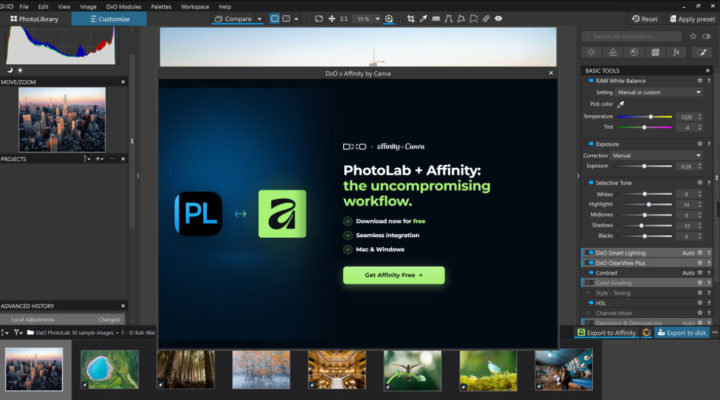This screenshot has height=400, width=720.
Task: Open the zoom percentage dropdown
Action: (377, 19)
